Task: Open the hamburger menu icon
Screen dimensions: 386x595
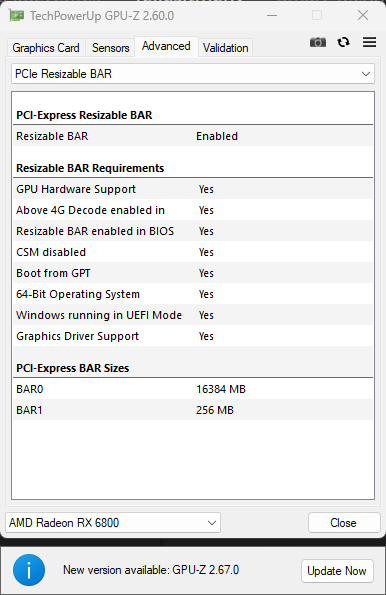Action: (x=369, y=42)
